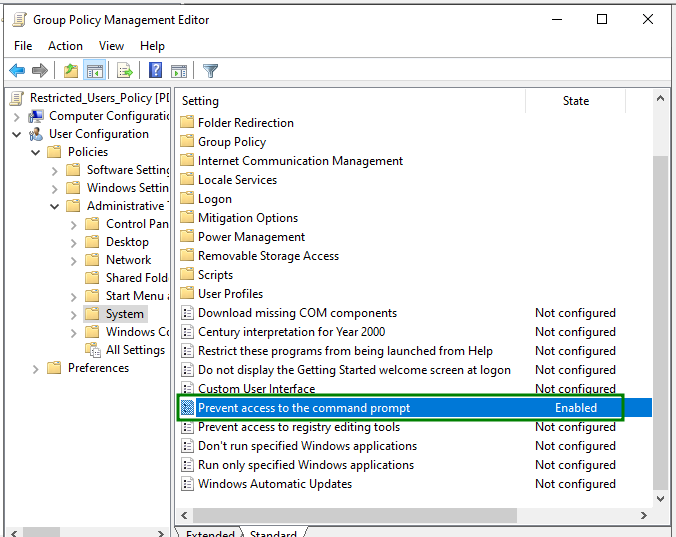Click policy icon next to Download missing COM components
The height and width of the screenshot is (537, 676).
(187, 312)
